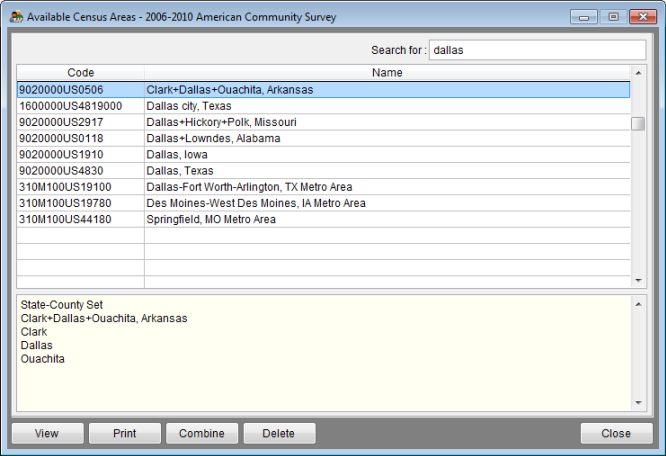Viewport: 666px width, 456px height.
Task: Maximize the Available Census Areas window
Action: click(x=613, y=17)
